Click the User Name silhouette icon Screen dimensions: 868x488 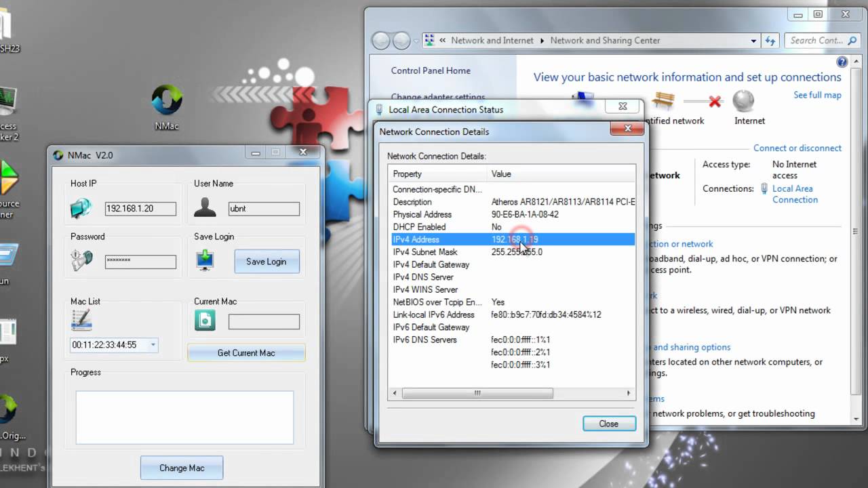tap(205, 207)
